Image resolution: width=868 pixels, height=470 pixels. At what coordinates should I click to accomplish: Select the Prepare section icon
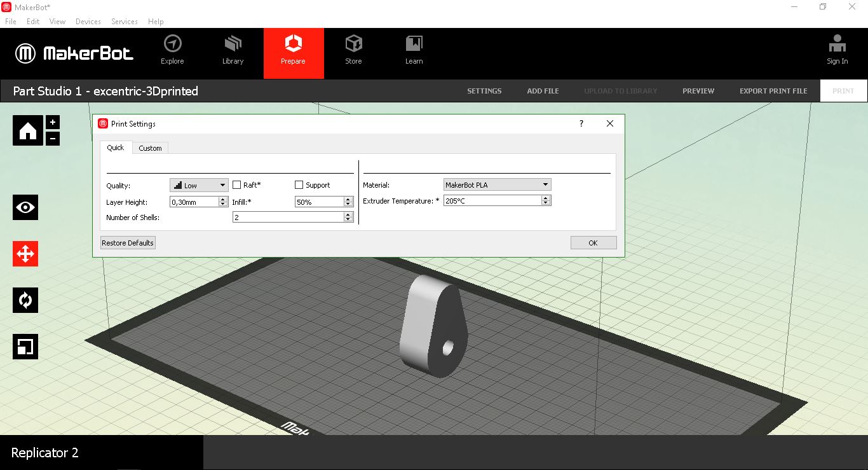click(x=293, y=43)
